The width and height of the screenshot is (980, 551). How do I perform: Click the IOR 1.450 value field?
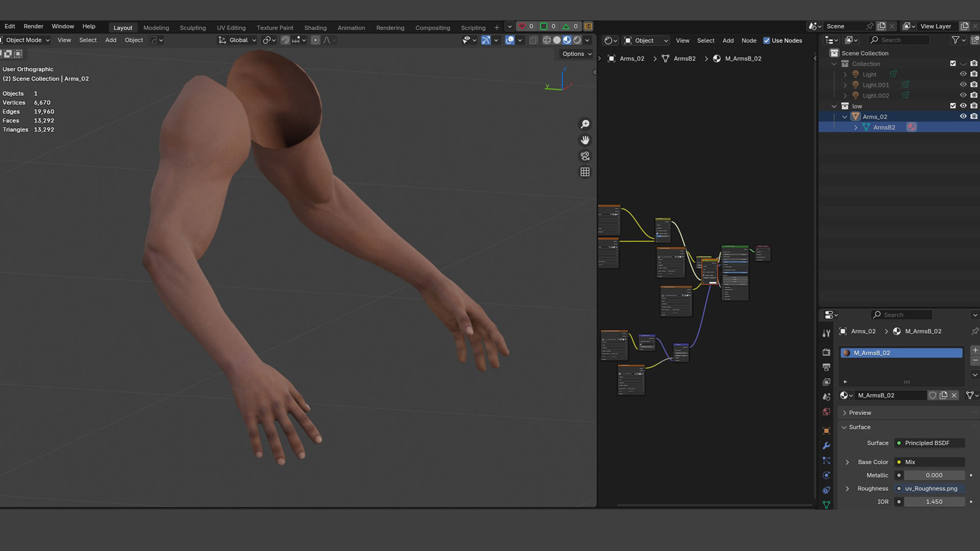(934, 502)
